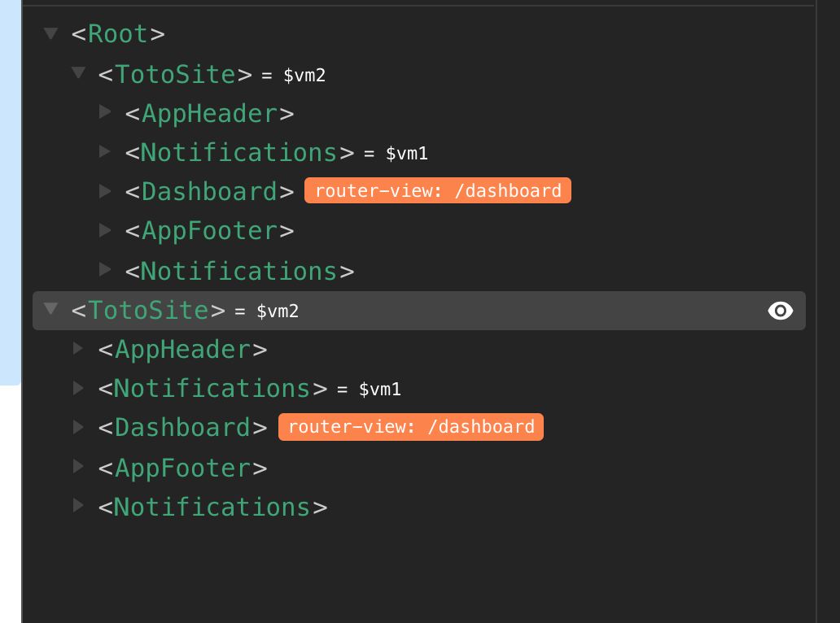The image size is (840, 623).
Task: Select the Dashboard component
Action: tap(208, 190)
